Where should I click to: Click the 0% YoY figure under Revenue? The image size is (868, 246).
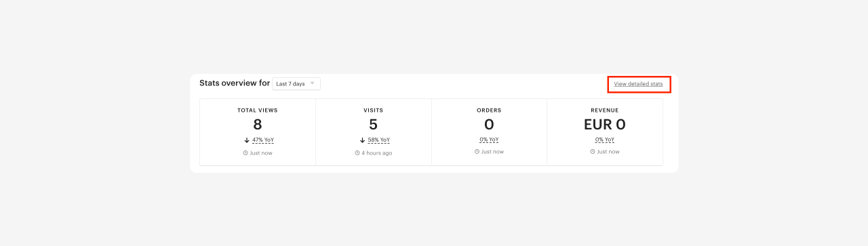pos(605,140)
